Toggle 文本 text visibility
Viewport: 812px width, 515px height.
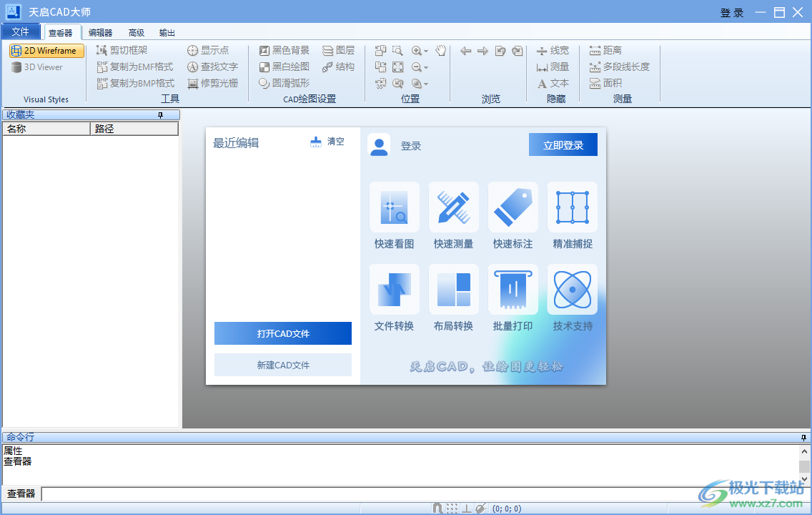(x=553, y=83)
